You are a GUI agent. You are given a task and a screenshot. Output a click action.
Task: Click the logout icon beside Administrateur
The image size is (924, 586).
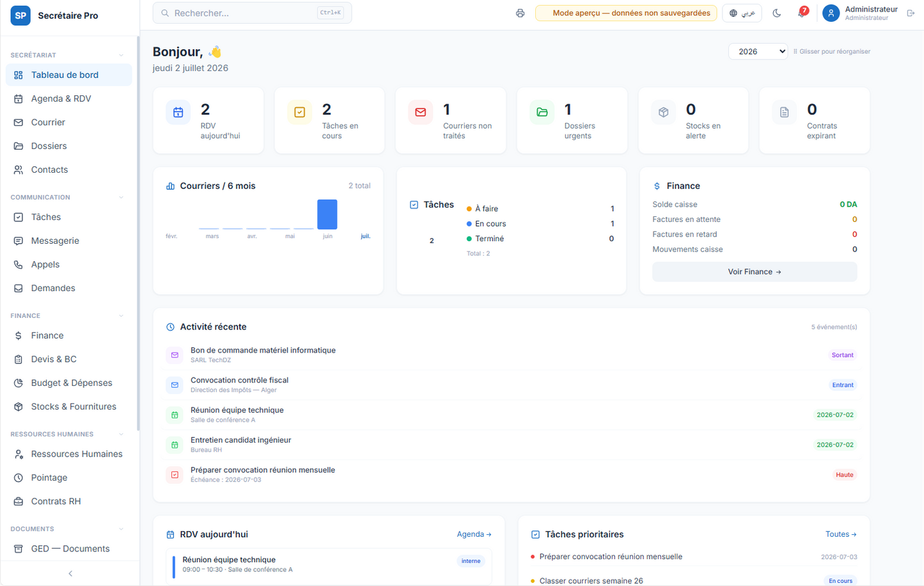pyautogui.click(x=911, y=13)
